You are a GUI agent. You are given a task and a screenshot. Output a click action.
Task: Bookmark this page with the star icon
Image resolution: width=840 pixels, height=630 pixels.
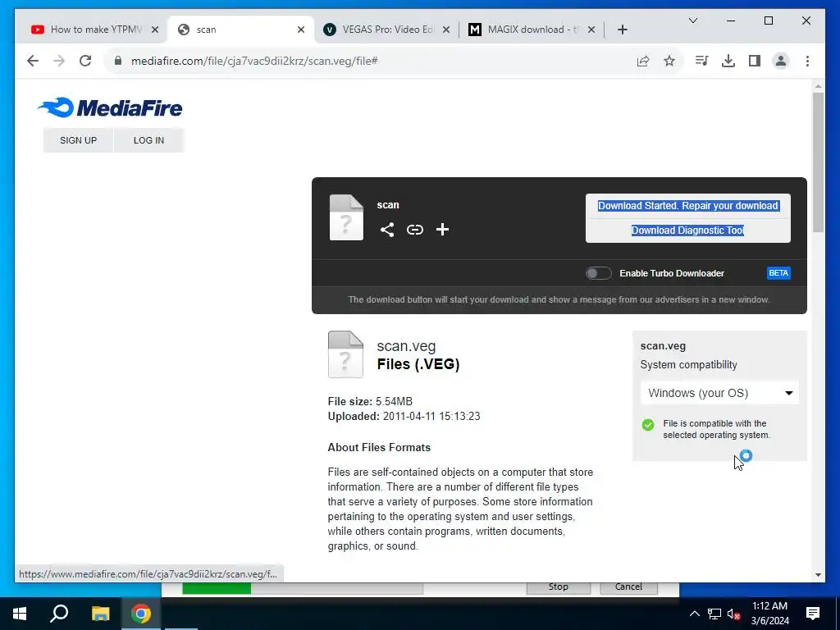[669, 61]
